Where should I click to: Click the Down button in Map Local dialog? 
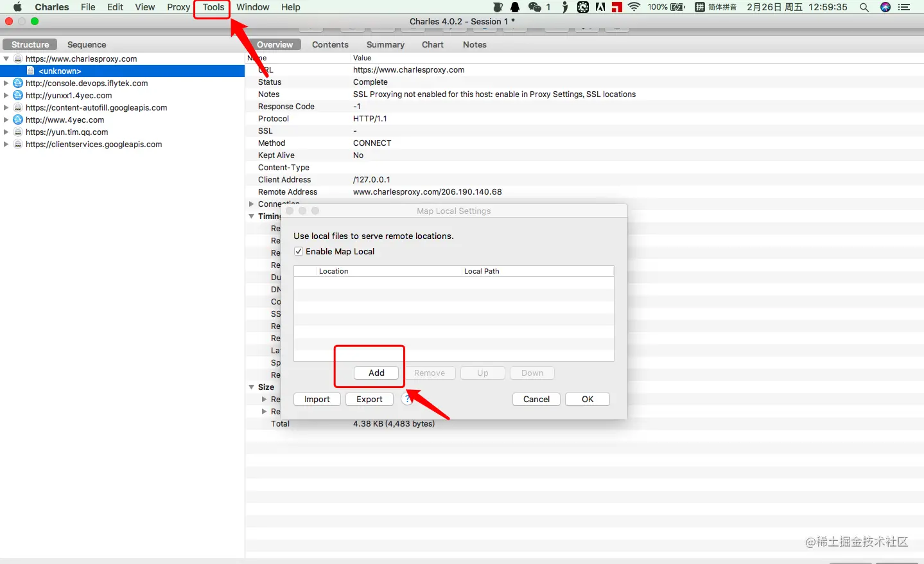tap(532, 373)
